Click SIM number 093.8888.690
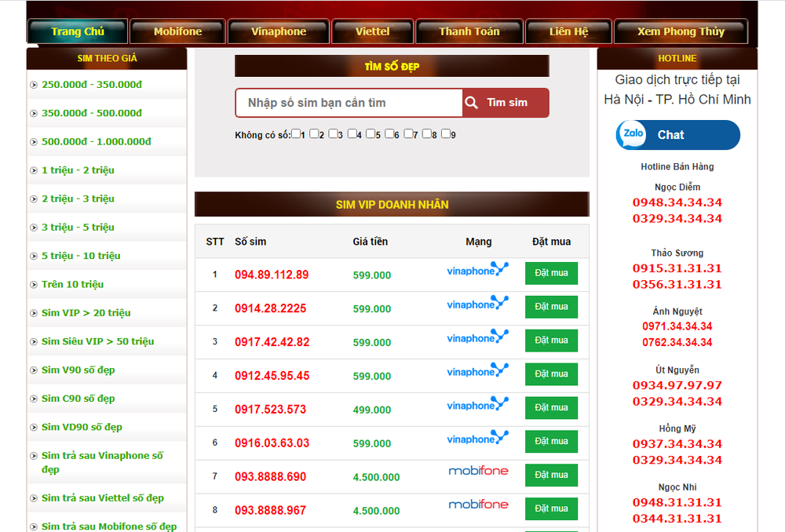The image size is (785, 532). [x=270, y=476]
